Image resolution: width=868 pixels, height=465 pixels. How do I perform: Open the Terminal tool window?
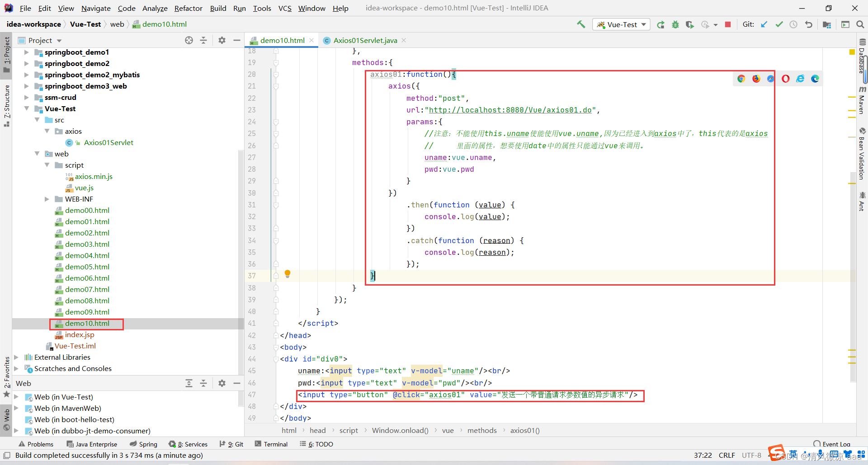point(271,444)
